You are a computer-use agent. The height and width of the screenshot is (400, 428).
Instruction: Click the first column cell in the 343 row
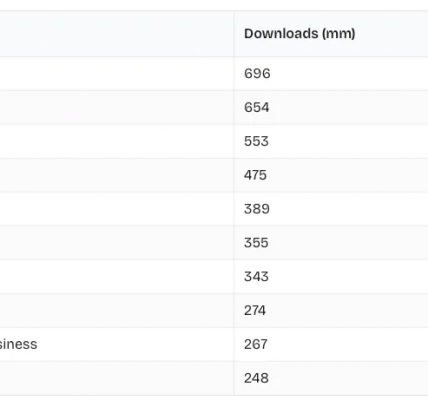pos(117,277)
